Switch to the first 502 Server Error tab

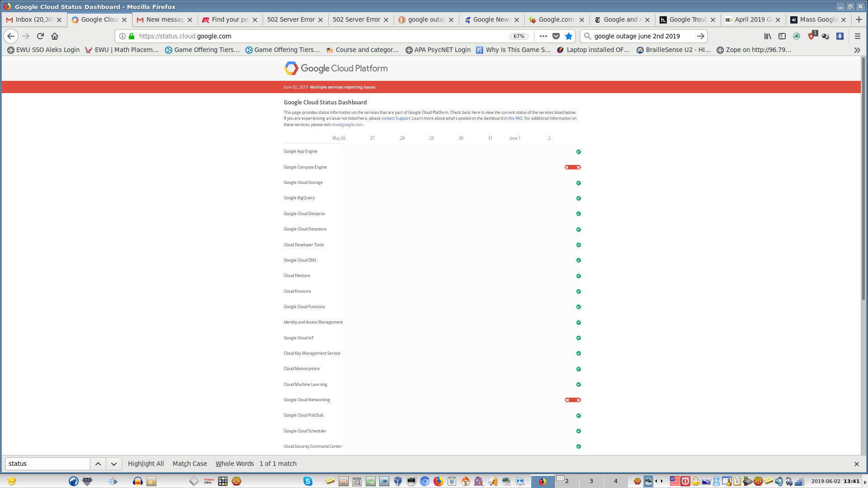click(x=295, y=19)
